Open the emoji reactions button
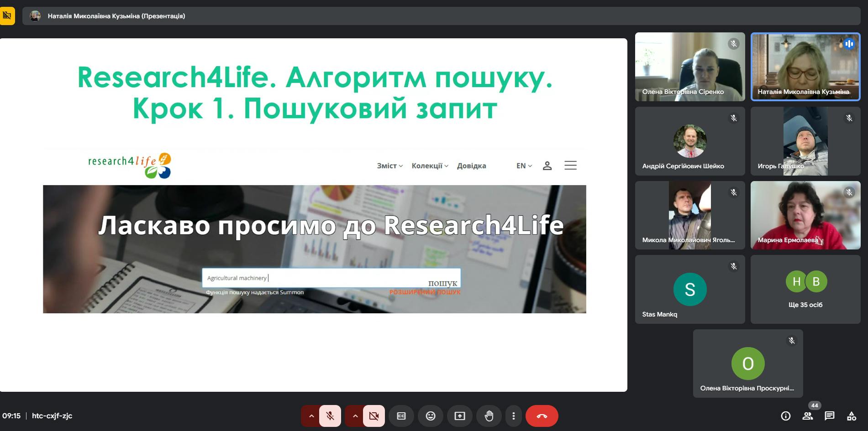The image size is (868, 431). pyautogui.click(x=431, y=416)
